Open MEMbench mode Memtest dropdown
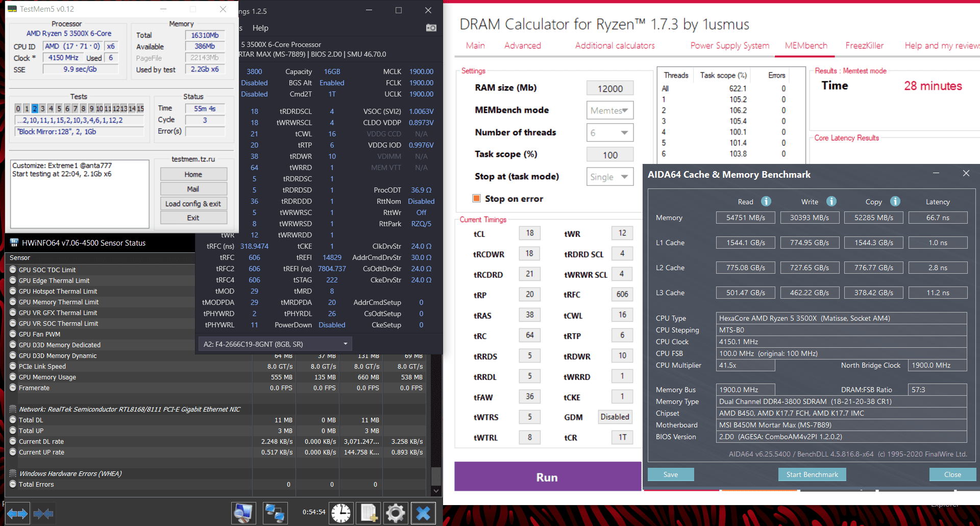Viewport: 980px width, 526px height. pyautogui.click(x=610, y=110)
